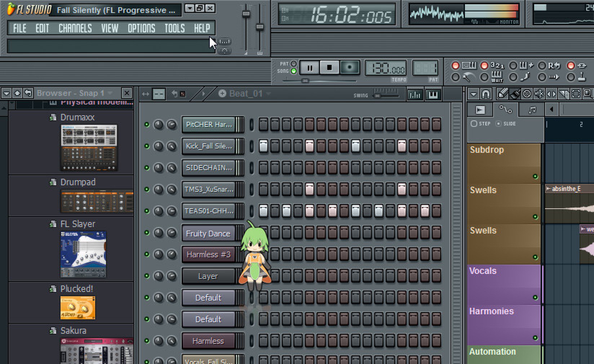Open the Beat_01 pattern dropdown
594x364 pixels.
click(268, 94)
